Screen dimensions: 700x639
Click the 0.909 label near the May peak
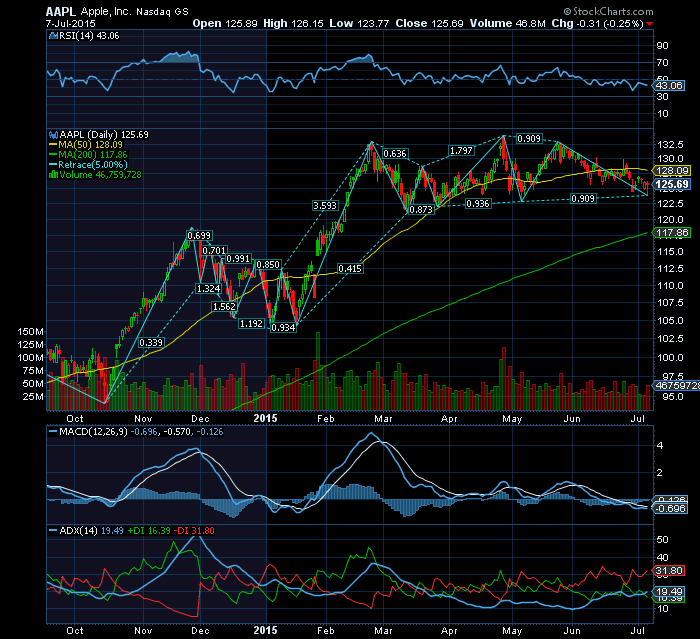pyautogui.click(x=529, y=138)
